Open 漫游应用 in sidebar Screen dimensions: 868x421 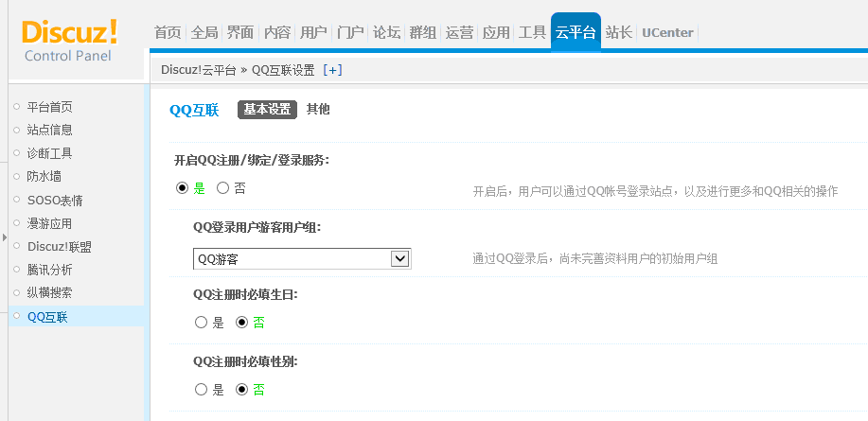tap(50, 223)
